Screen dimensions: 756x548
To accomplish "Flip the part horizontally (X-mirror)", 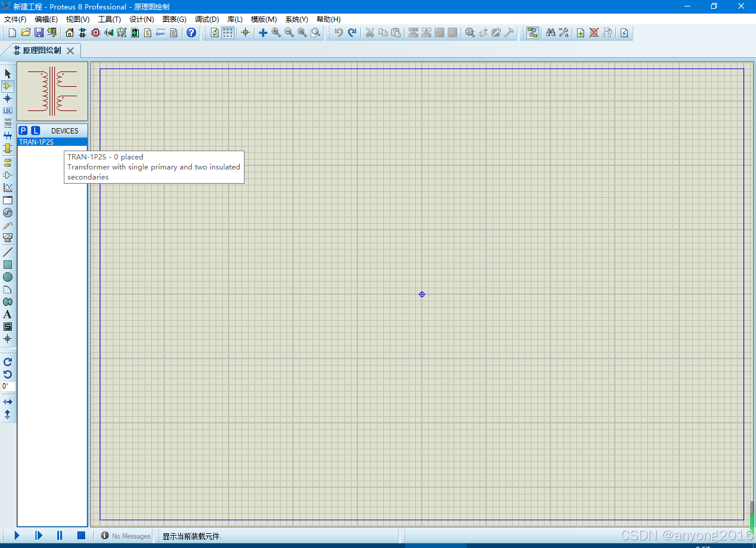I will click(x=8, y=402).
